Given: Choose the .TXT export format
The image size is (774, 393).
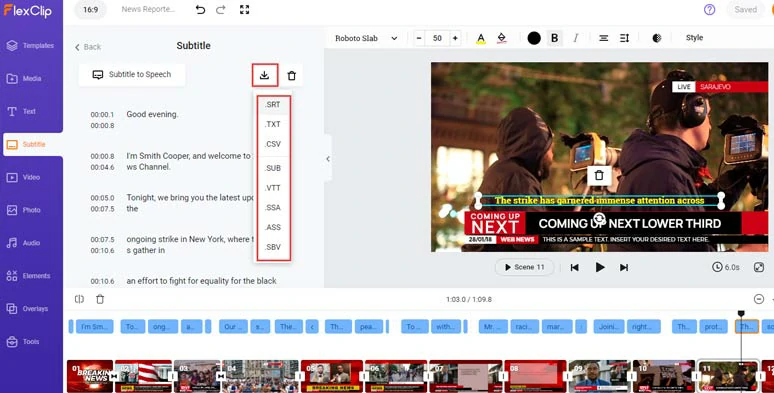Looking at the screenshot, I should click(x=273, y=124).
